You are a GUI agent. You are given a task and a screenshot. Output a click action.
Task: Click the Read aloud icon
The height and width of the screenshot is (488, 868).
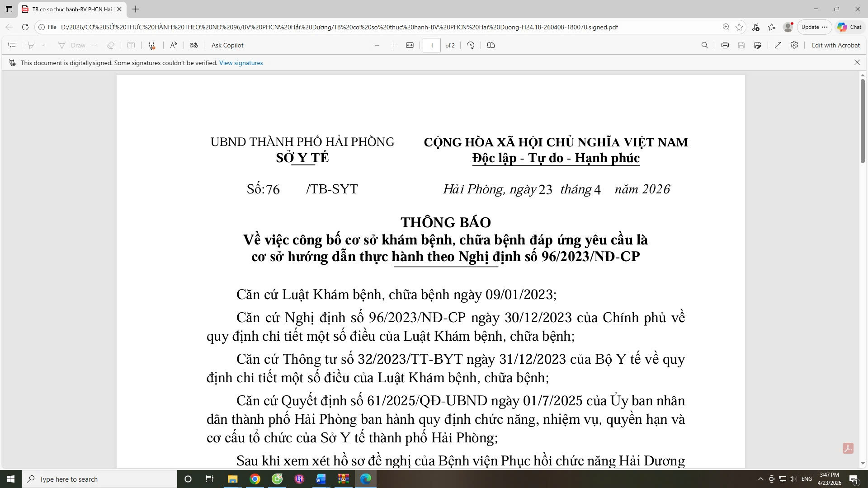click(174, 45)
